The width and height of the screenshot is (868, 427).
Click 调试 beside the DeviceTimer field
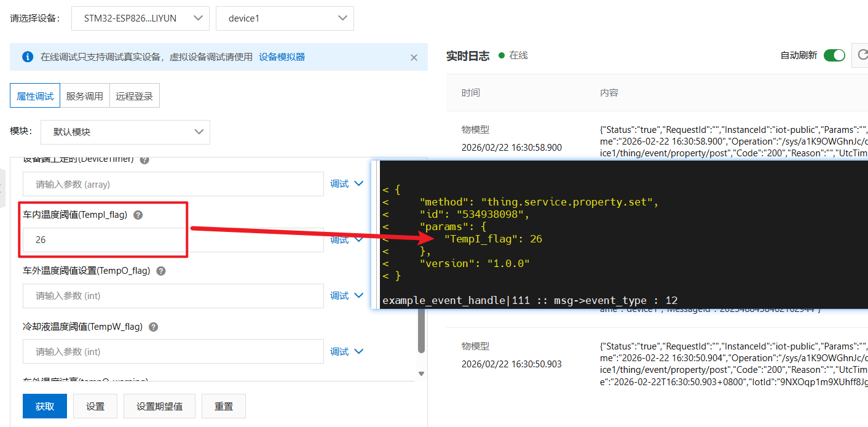(339, 184)
